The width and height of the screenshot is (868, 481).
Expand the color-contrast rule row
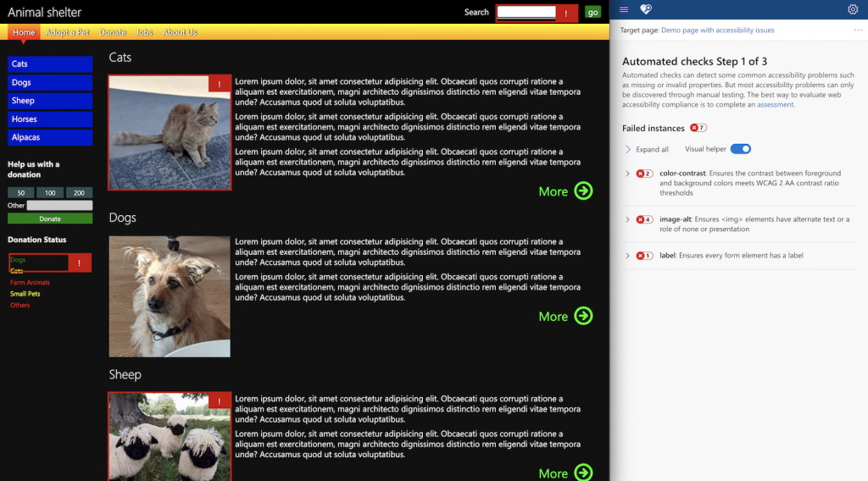[x=627, y=174]
